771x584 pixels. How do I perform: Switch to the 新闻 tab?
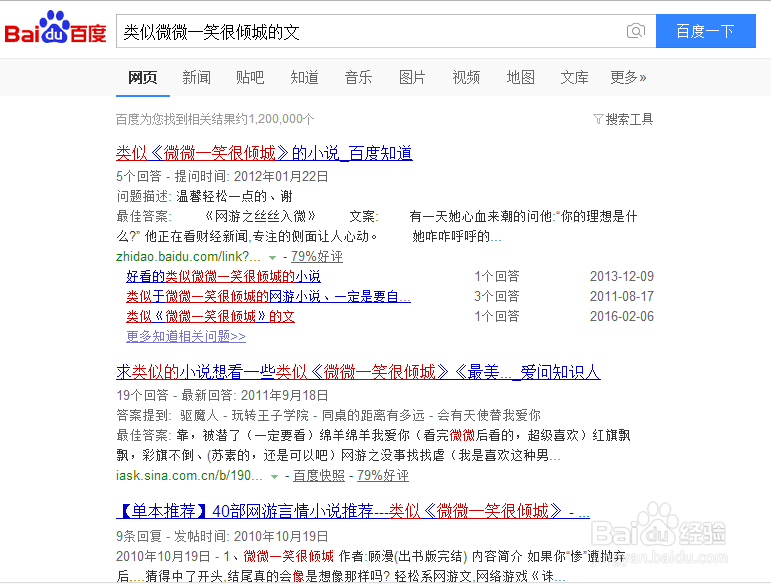196,77
